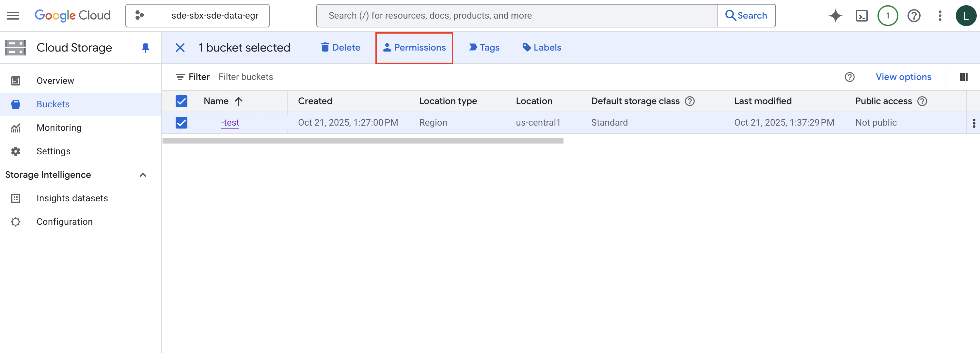Open the help question mark menu

pos(914,16)
